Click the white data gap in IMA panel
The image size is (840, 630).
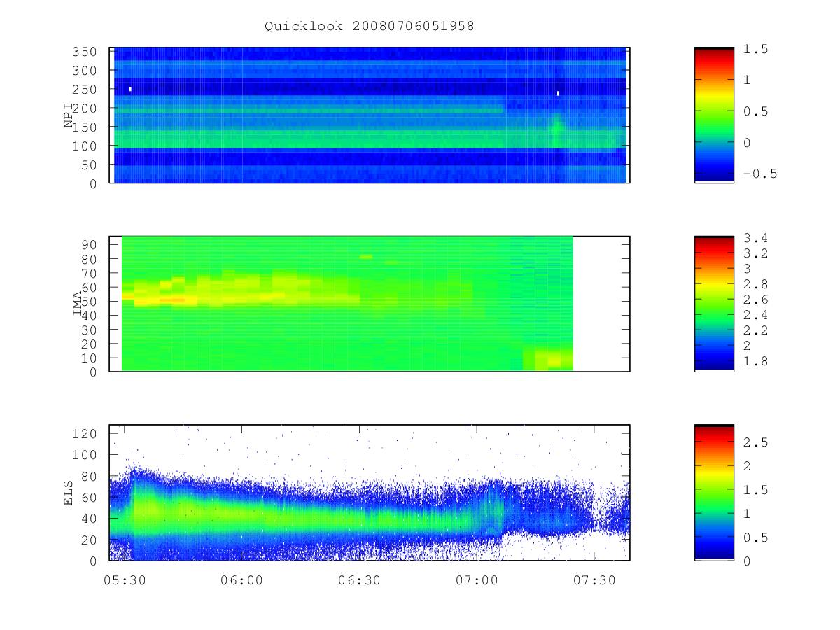click(x=601, y=304)
